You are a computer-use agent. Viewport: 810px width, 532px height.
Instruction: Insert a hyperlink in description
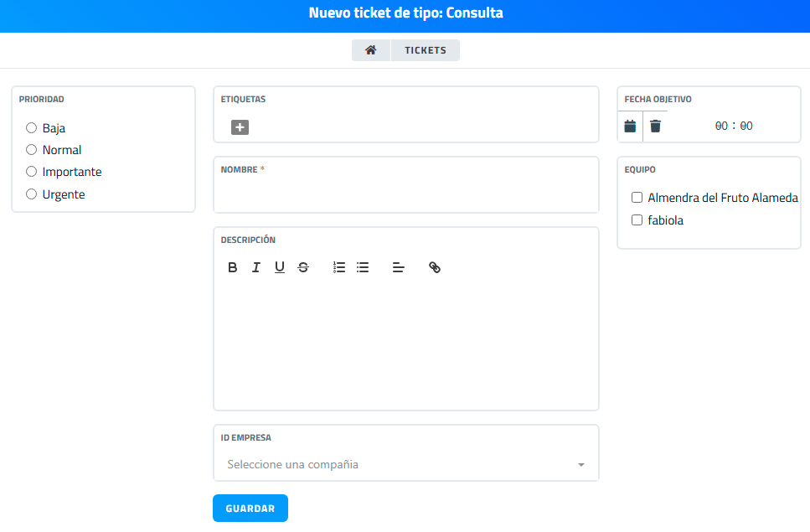tap(435, 267)
